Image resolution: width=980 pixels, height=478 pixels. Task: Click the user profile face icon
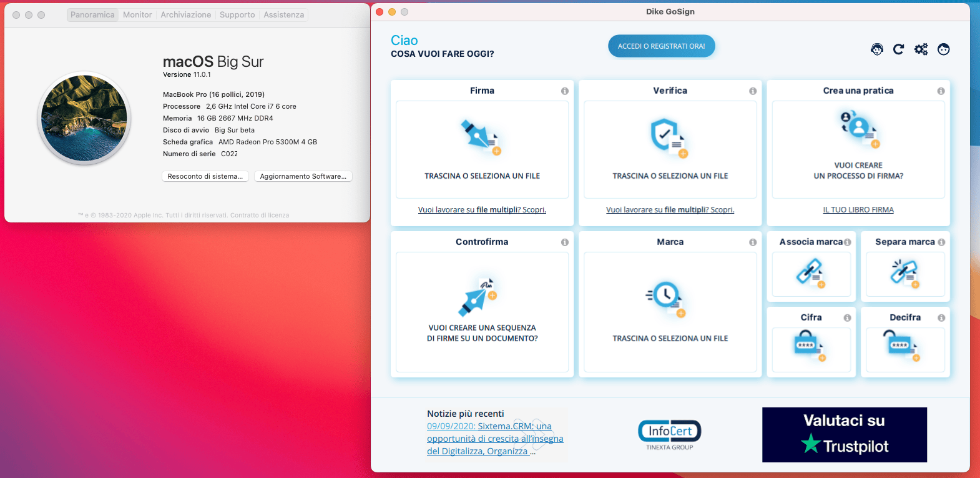(x=943, y=49)
